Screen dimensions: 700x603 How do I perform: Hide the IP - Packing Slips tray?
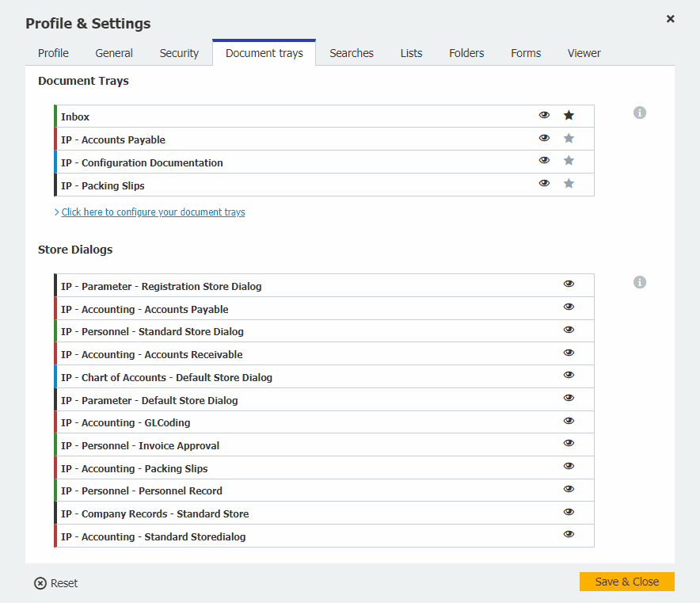click(544, 184)
